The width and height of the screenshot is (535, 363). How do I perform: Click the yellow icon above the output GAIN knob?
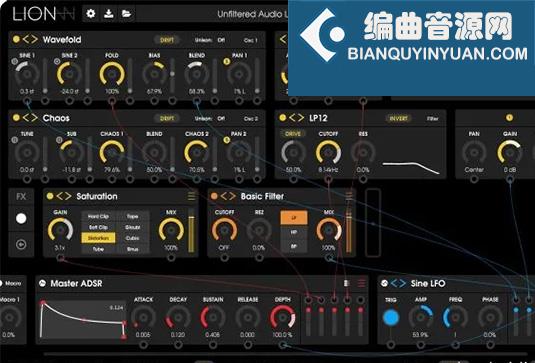click(509, 118)
